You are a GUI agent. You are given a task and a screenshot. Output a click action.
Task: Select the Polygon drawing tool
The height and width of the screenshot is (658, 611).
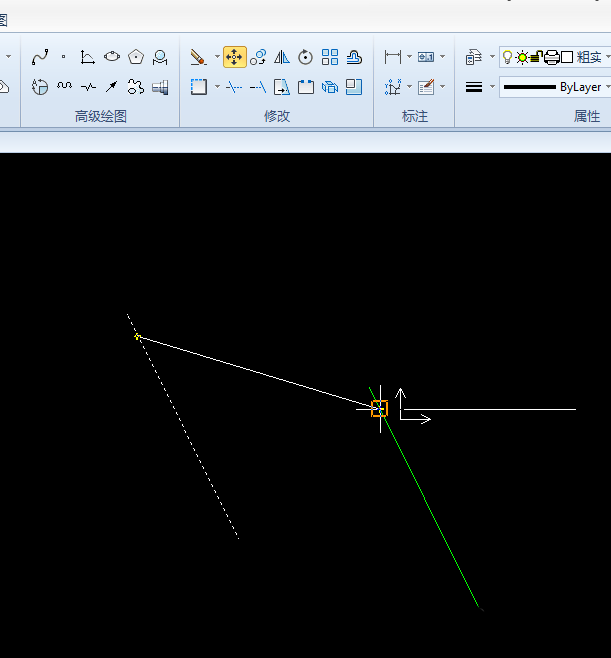136,57
